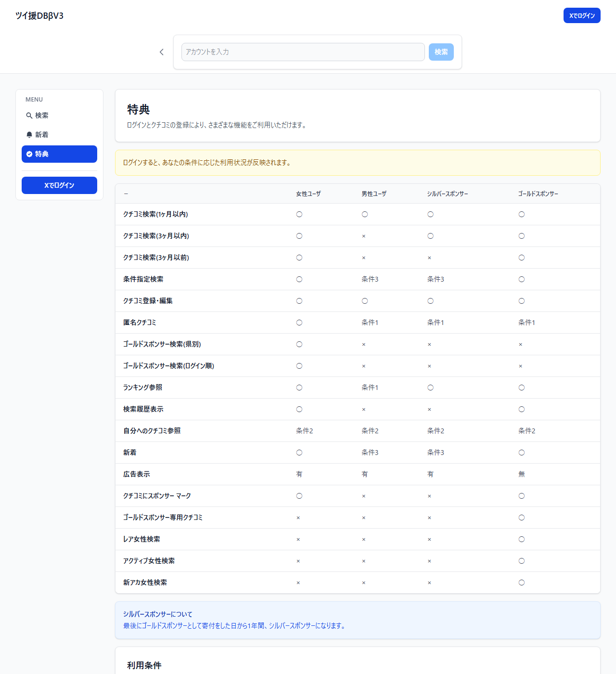Click row label ランキング参照
616x674 pixels.
pos(142,388)
